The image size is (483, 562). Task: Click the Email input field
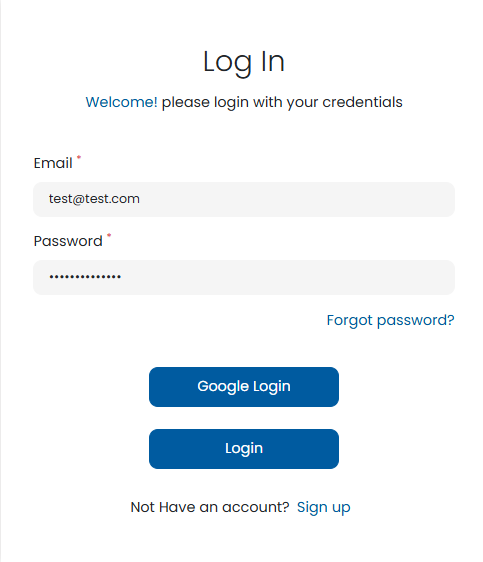coord(244,199)
